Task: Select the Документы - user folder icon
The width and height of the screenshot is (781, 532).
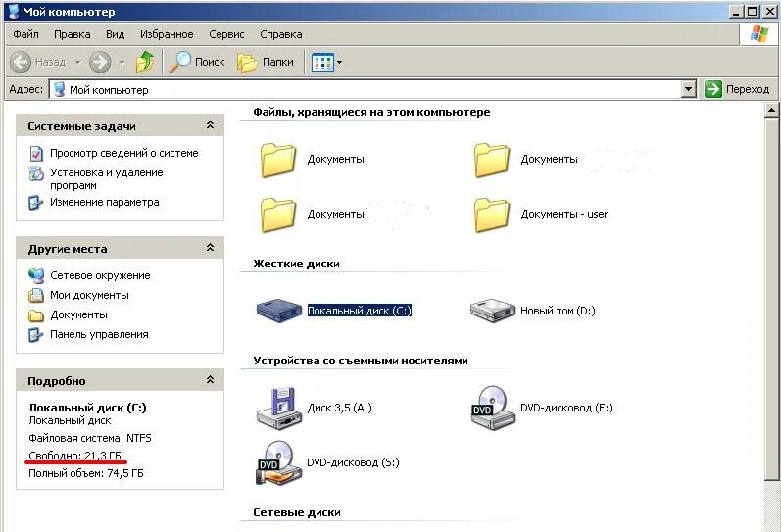Action: [492, 215]
